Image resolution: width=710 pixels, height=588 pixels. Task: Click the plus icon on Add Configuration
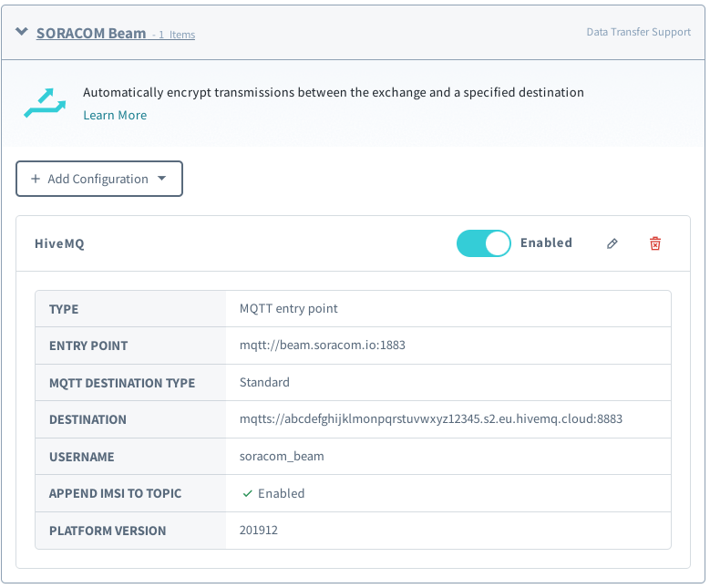[36, 179]
